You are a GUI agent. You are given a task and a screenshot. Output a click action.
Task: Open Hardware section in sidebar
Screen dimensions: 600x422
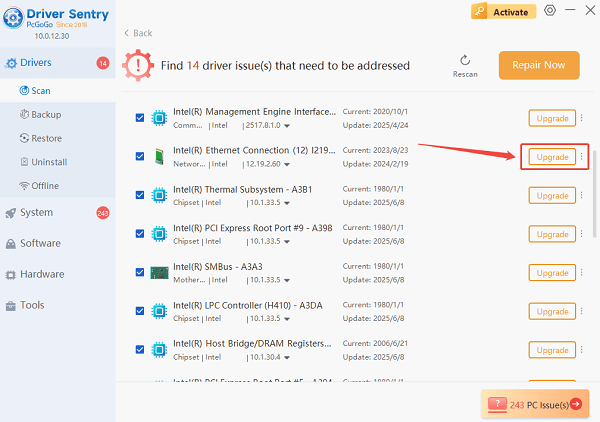[41, 274]
